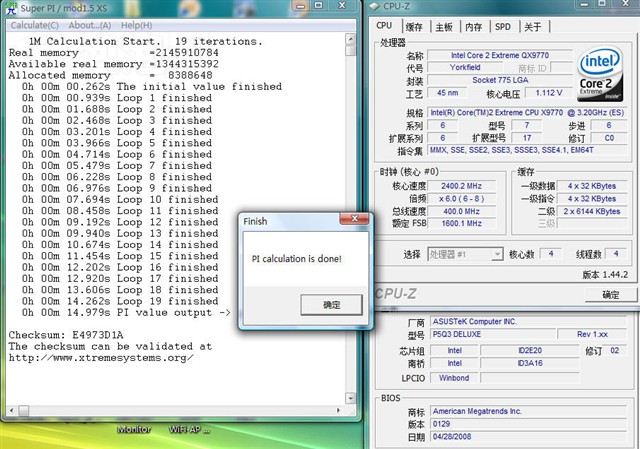Click the BIOS version 0129 field
This screenshot has height=449, width=640.
[529, 424]
